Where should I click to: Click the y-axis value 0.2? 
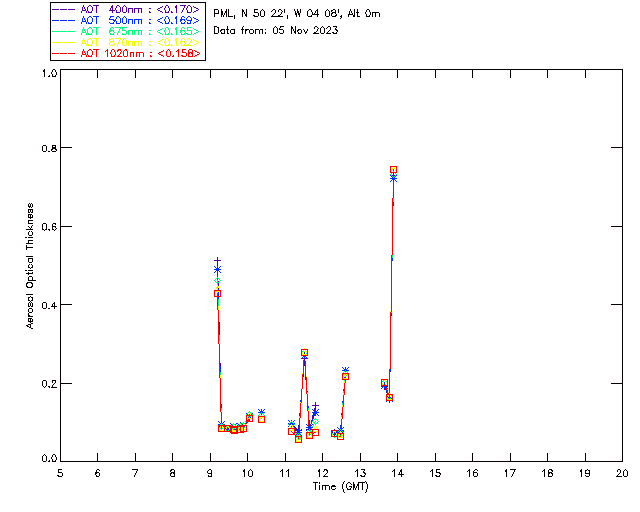[x=49, y=384]
